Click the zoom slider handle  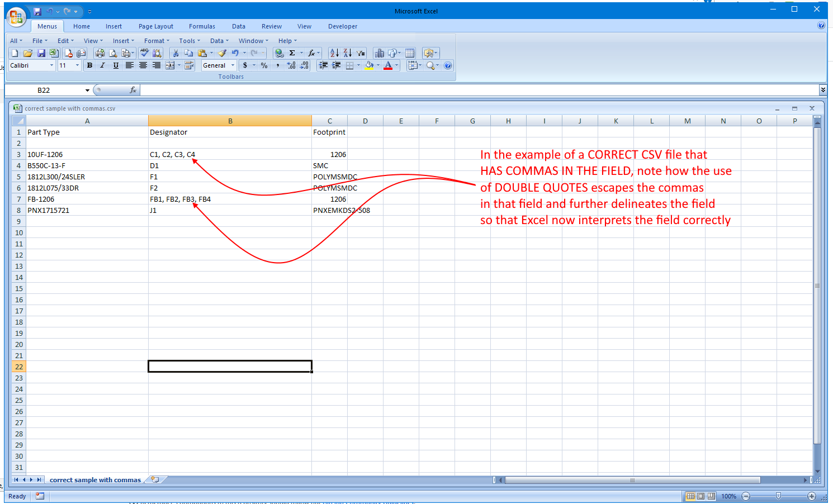point(778,496)
